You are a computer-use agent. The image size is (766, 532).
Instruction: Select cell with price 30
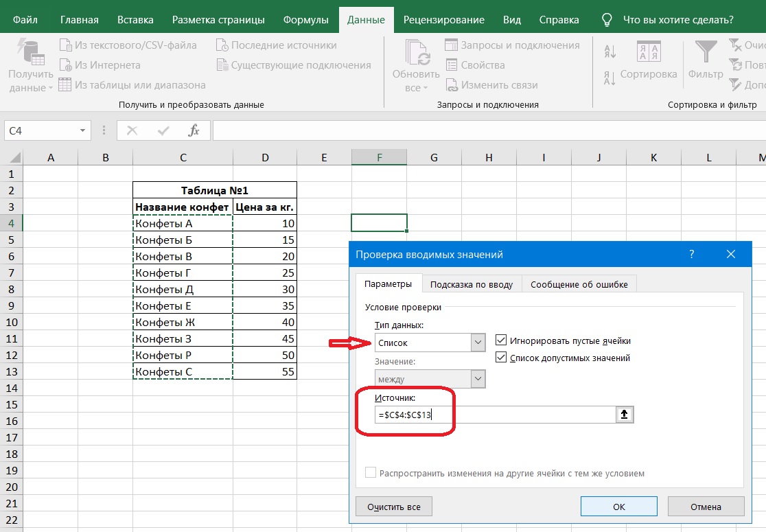tap(265, 289)
